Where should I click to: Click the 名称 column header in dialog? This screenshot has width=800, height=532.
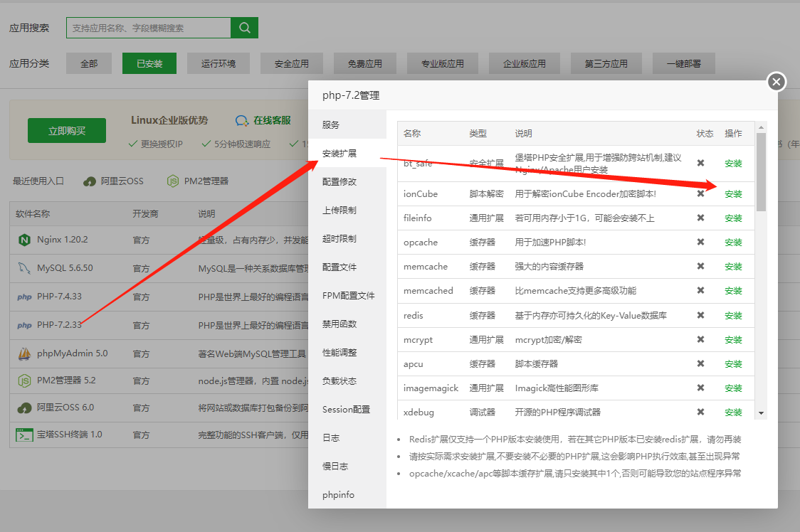pyautogui.click(x=411, y=133)
